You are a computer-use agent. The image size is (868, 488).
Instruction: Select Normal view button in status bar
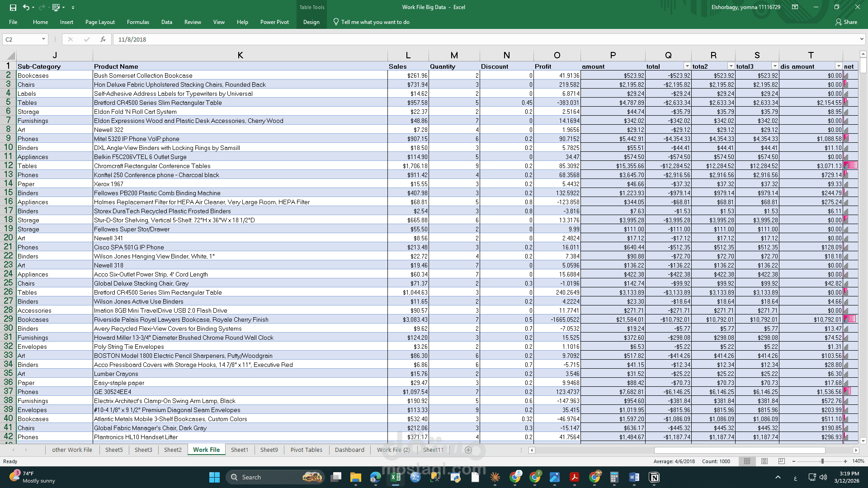[x=747, y=461]
